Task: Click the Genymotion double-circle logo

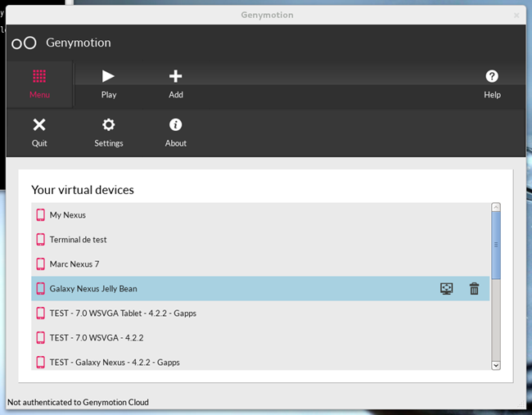Action: 24,43
